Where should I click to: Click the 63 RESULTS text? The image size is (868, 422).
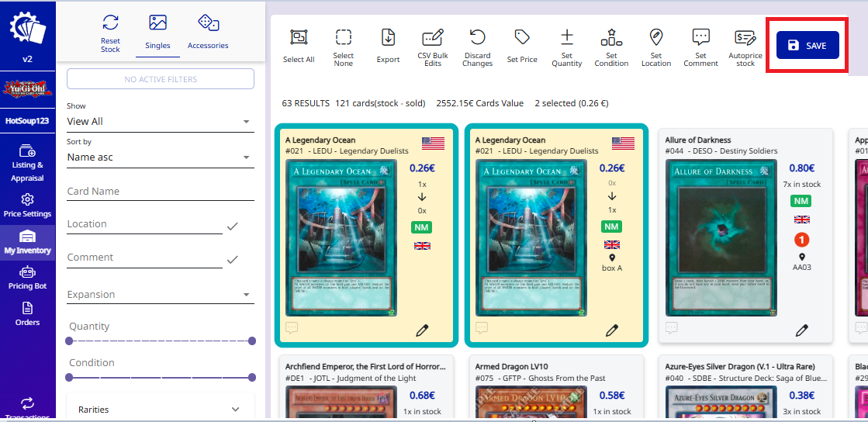tap(306, 103)
